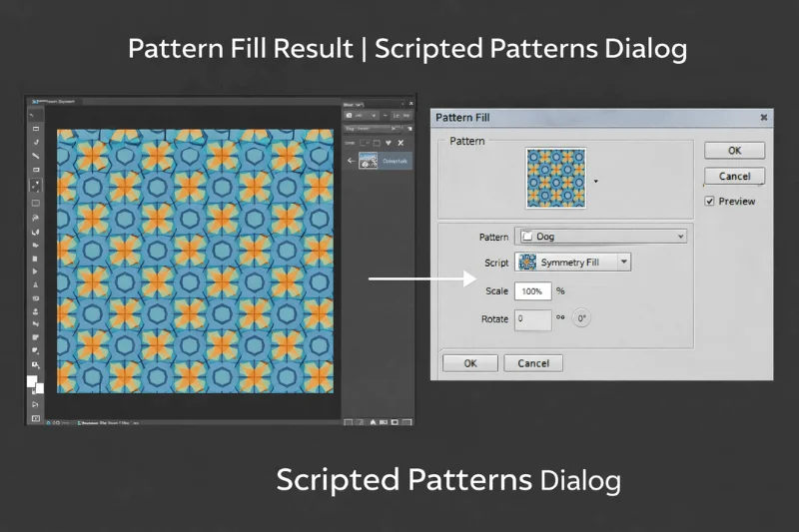Image resolution: width=799 pixels, height=532 pixels.
Task: Expand the small arrow beside the pattern thumbnail
Action: pos(595,182)
